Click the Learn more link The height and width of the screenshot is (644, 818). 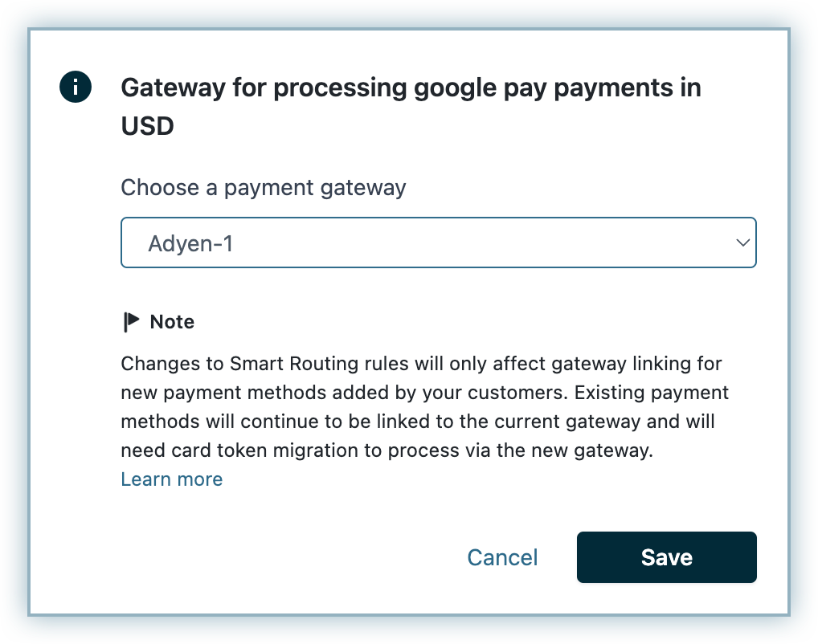171,479
